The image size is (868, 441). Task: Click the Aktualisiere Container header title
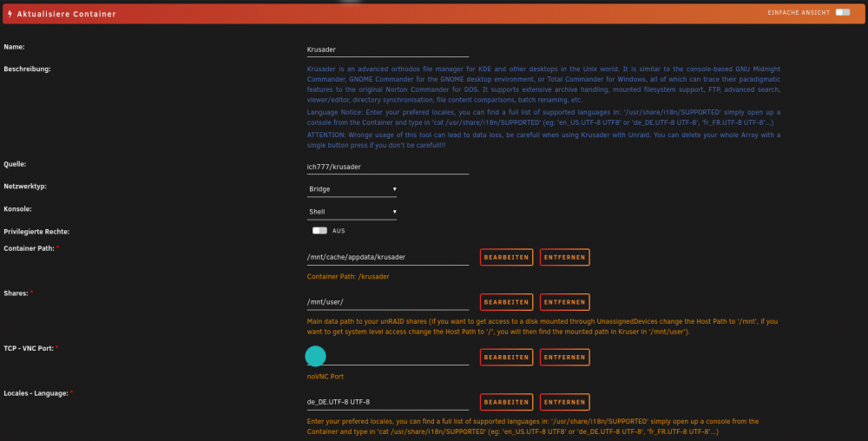(x=67, y=14)
